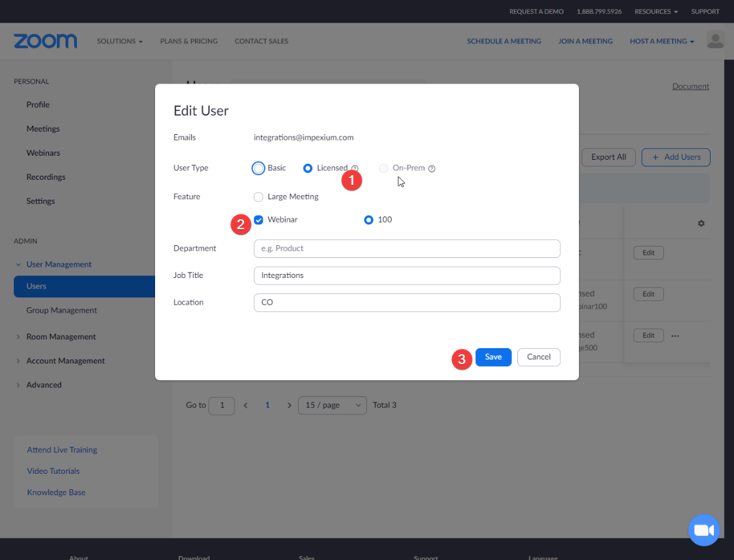Enable the Large Meeting feature

pyautogui.click(x=259, y=197)
